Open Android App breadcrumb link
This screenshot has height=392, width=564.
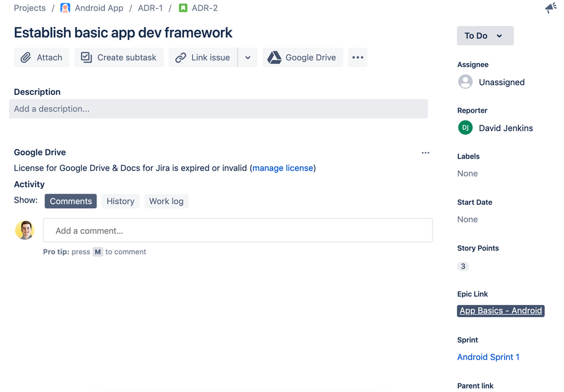pyautogui.click(x=99, y=8)
